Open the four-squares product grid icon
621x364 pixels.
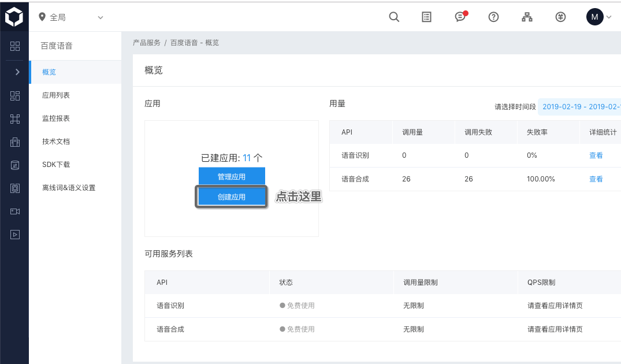pyautogui.click(x=14, y=46)
